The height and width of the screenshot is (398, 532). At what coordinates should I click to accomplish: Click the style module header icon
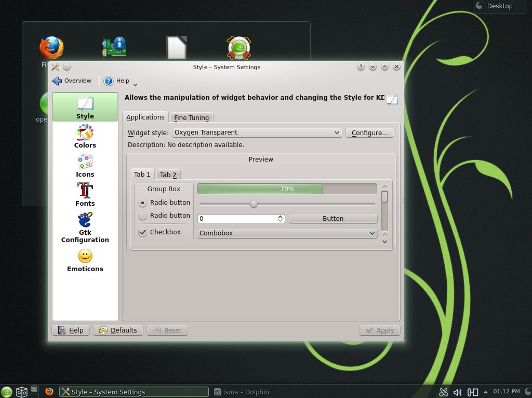392,100
